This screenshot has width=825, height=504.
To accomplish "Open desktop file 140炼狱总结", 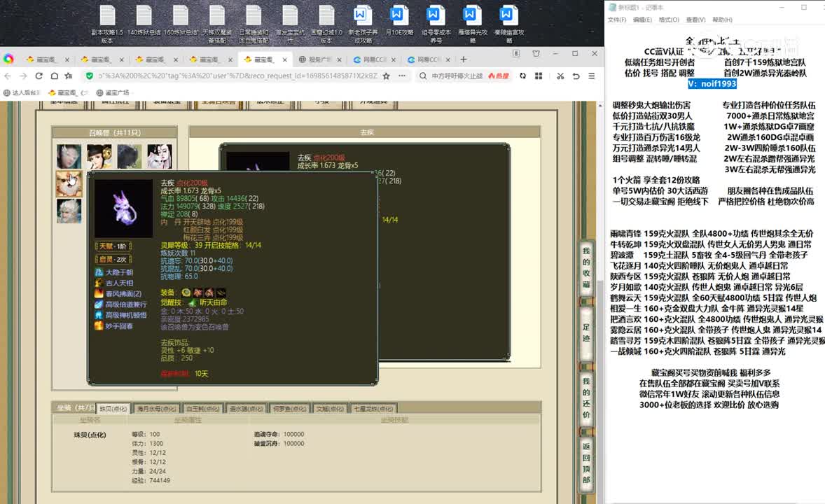I will pyautogui.click(x=144, y=21).
